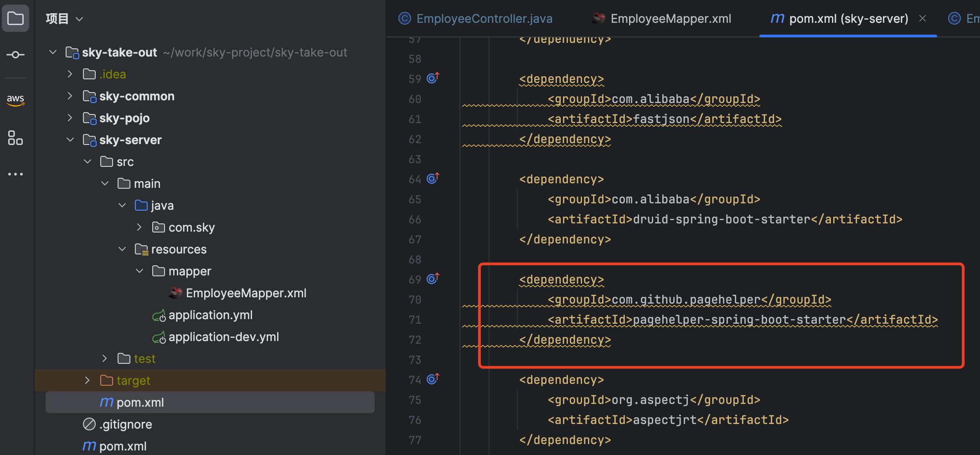The width and height of the screenshot is (980, 455).
Task: Expand the com.sky package
Action: point(139,227)
